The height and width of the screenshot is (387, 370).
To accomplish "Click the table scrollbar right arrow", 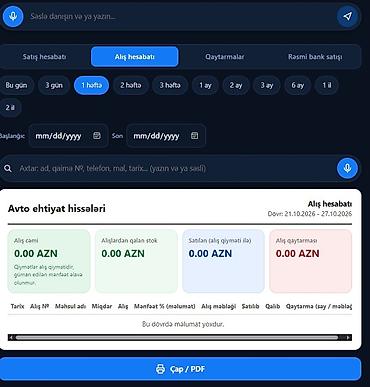I will tap(349, 338).
